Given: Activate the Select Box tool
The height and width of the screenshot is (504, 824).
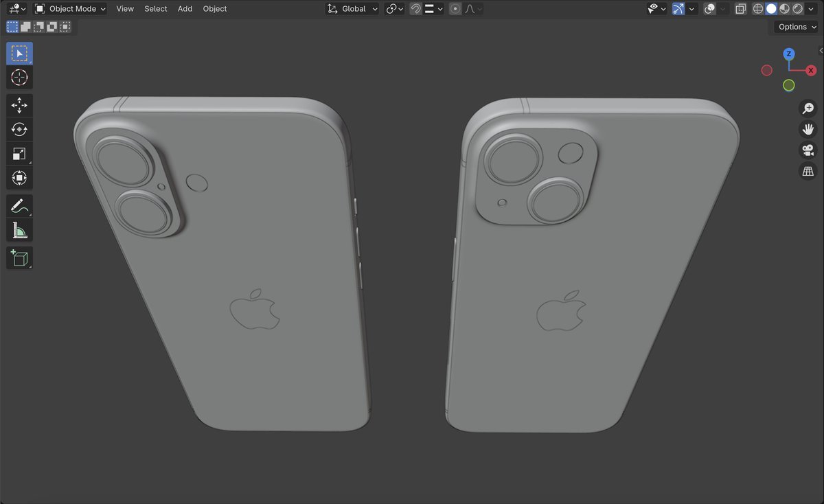Looking at the screenshot, I should (x=19, y=54).
